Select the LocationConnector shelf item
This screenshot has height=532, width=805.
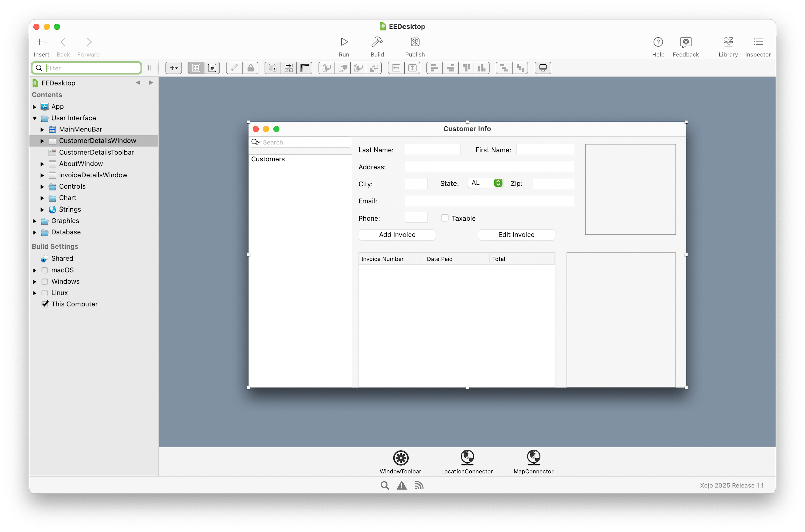467,461
